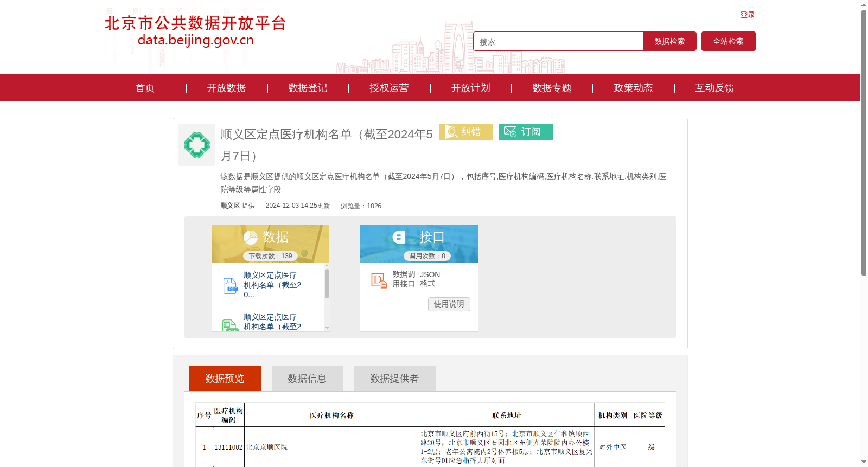Viewport: 868px width, 467px height.
Task: Click the 医疗机构编码 column header
Action: [x=228, y=415]
